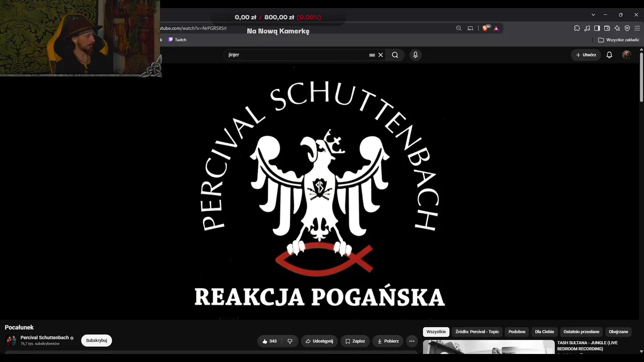Click the Utwórz create button
The height and width of the screenshot is (362, 644).
pos(586,55)
